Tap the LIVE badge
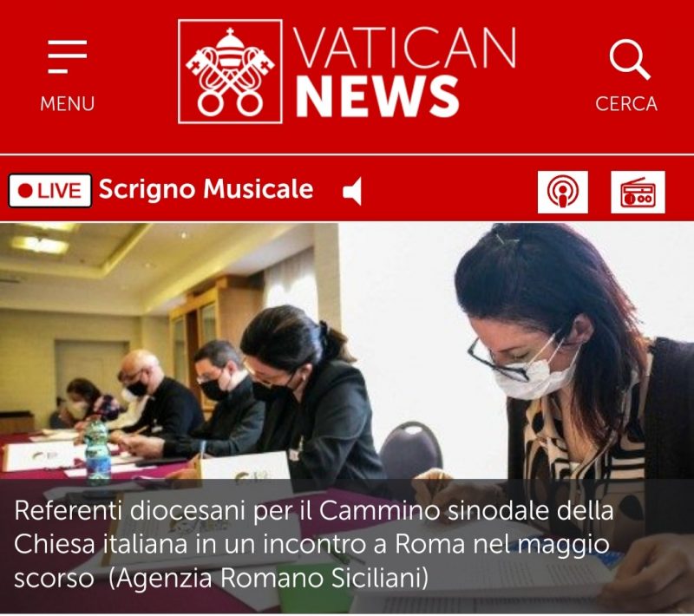 pos(50,191)
